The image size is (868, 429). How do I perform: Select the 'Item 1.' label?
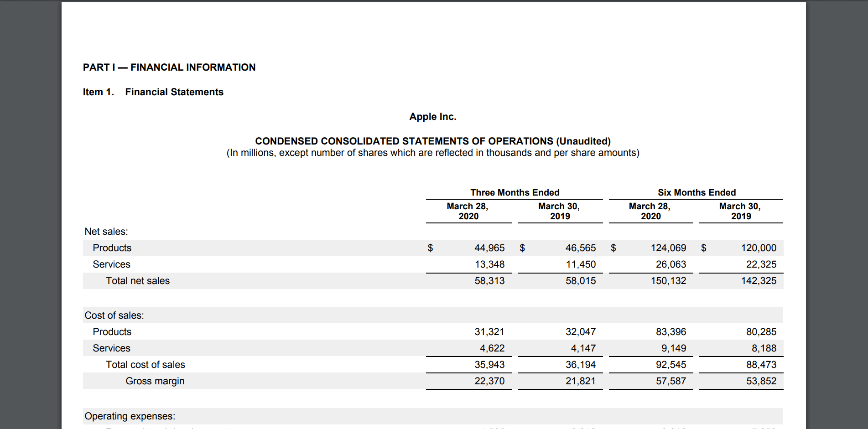[x=99, y=92]
